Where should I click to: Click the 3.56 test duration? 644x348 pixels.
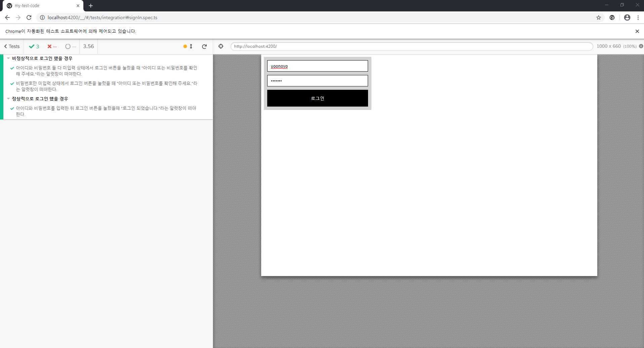tap(89, 46)
